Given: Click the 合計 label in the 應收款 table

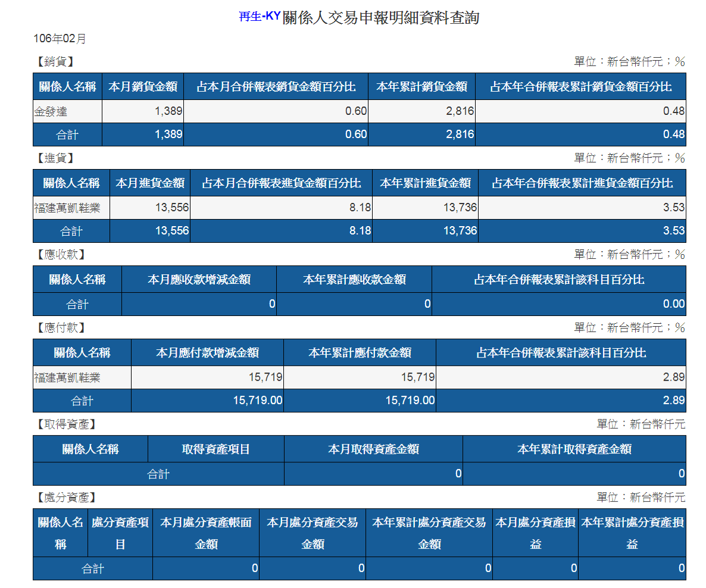Looking at the screenshot, I should [77, 304].
